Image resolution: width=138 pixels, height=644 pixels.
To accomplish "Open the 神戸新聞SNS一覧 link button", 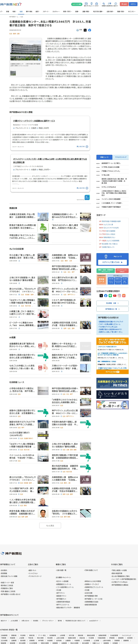I will click(x=112, y=309).
